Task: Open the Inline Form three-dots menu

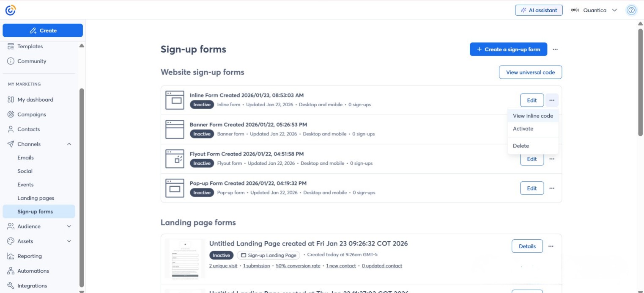Action: click(552, 100)
